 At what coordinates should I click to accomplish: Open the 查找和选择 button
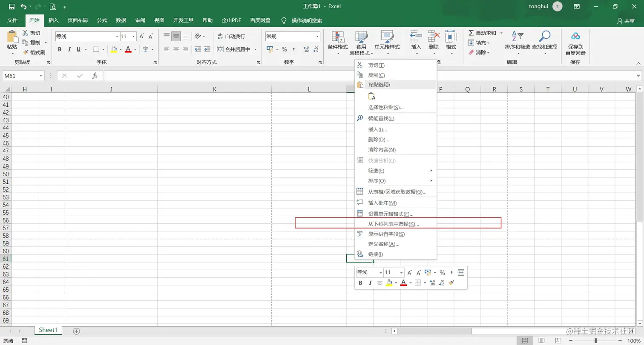click(544, 43)
